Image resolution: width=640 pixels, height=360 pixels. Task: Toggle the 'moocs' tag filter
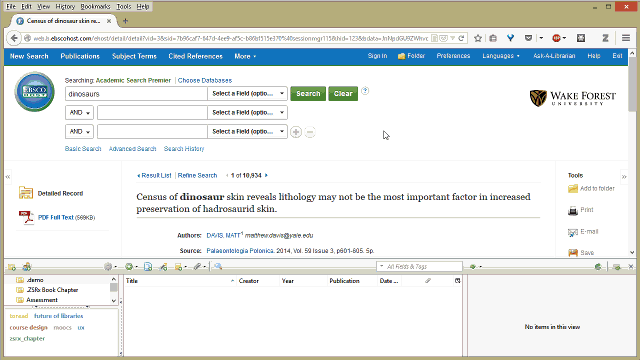pos(62,327)
